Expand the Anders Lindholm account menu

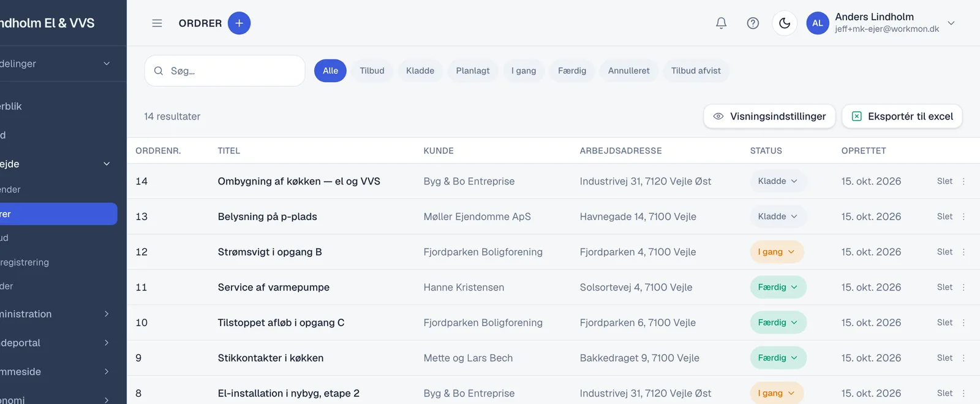951,23
